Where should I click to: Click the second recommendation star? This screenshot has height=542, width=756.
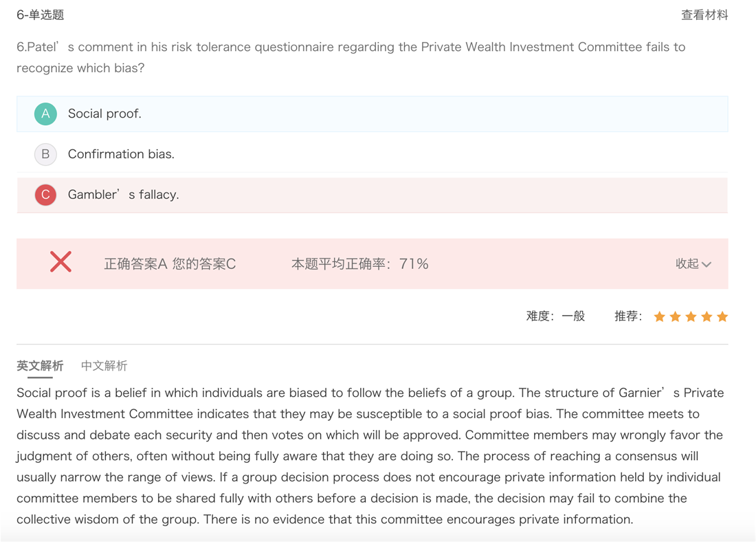click(676, 316)
